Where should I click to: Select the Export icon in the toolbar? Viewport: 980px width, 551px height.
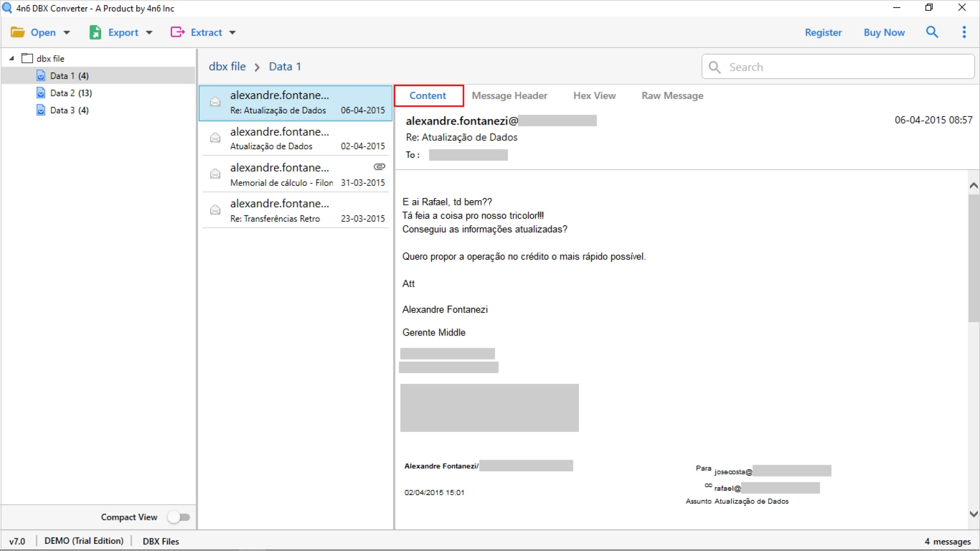pyautogui.click(x=95, y=32)
